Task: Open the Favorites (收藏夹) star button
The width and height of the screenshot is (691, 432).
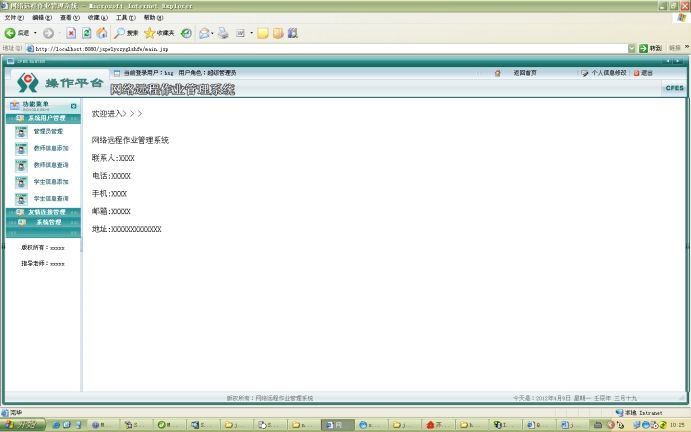Action: pos(159,33)
